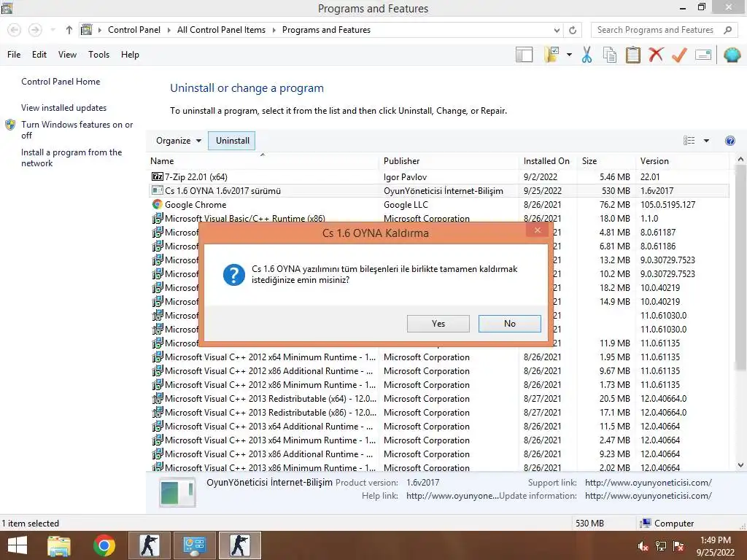Open the Help menu
The height and width of the screenshot is (560, 747).
[x=130, y=55]
